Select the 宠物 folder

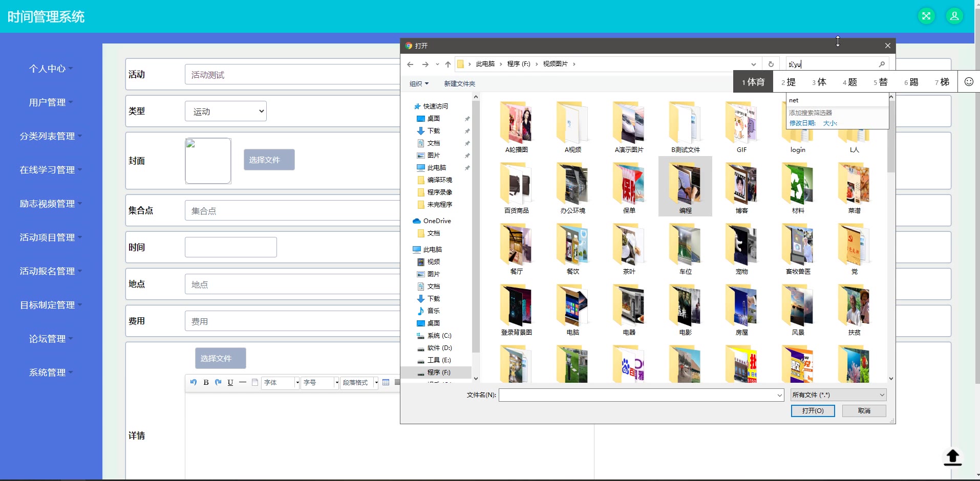pyautogui.click(x=741, y=248)
